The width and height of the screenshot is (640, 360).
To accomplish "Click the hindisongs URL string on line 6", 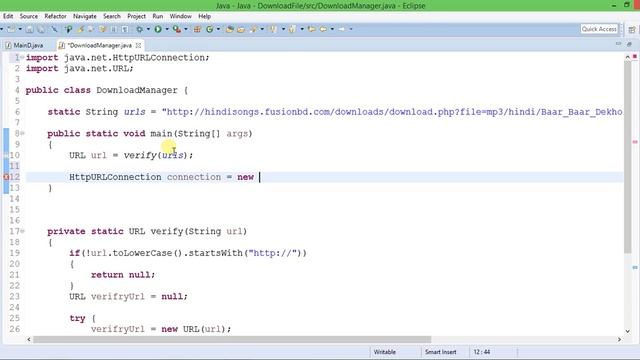I will [392, 112].
